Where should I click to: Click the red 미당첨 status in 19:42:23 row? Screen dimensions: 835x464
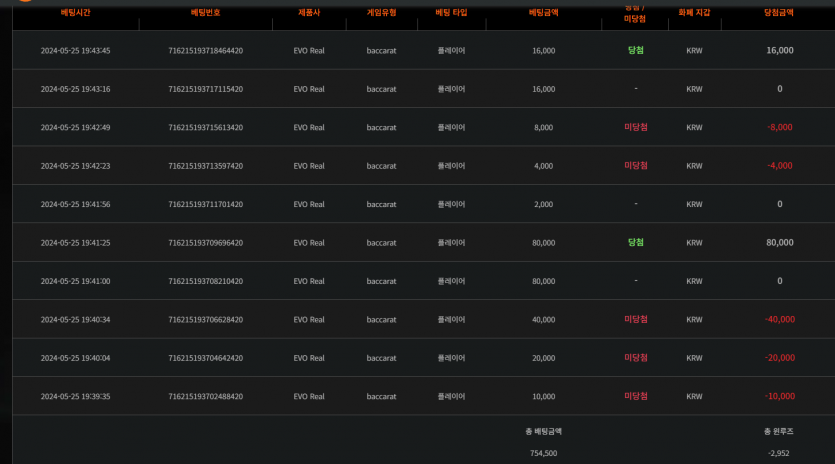tap(635, 165)
